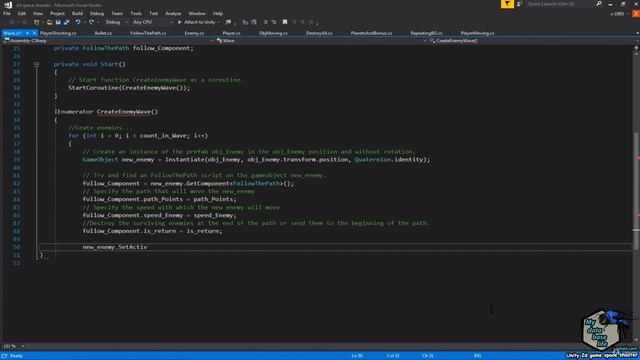640x360 pixels.
Task: Click the Uncomment Selection toolbar icon
Action: (x=273, y=22)
